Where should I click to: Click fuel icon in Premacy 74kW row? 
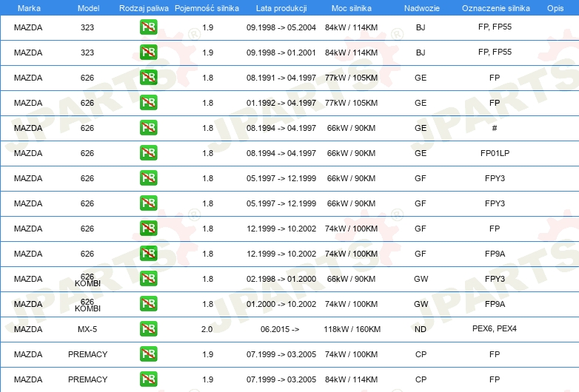coord(148,354)
